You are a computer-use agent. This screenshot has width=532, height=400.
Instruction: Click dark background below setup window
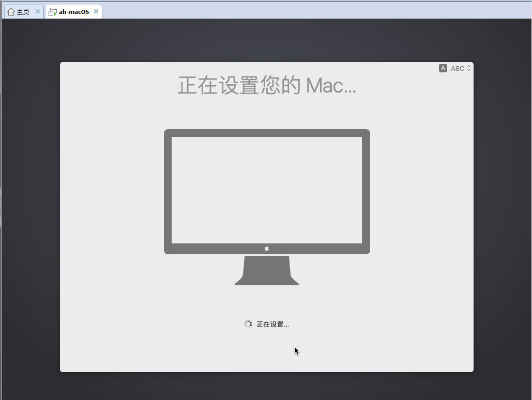click(x=267, y=386)
